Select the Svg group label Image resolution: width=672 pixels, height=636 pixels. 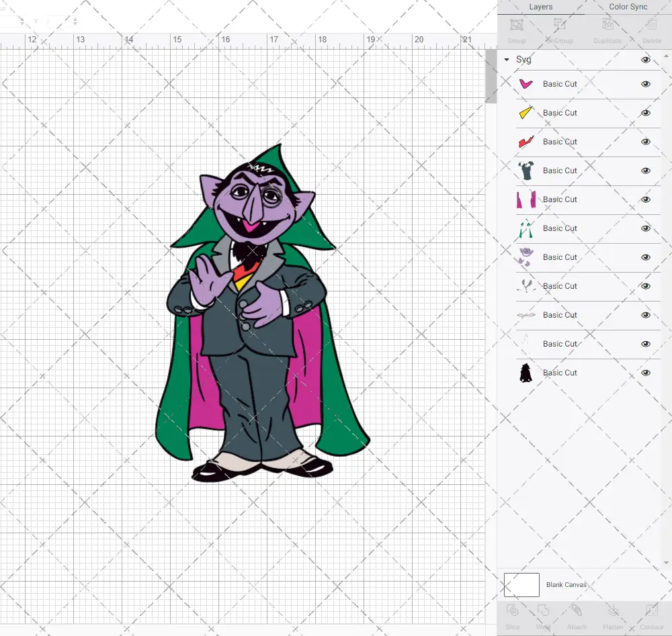click(523, 60)
